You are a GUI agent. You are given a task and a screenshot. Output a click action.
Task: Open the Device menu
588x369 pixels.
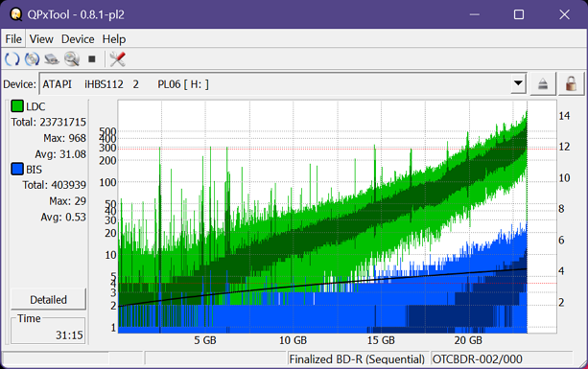coord(78,39)
